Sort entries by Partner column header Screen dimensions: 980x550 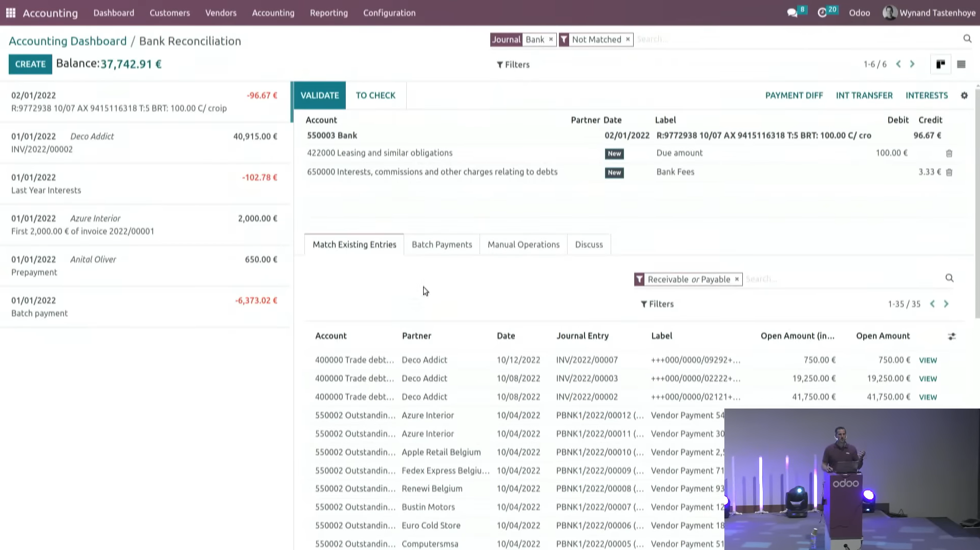click(x=416, y=336)
